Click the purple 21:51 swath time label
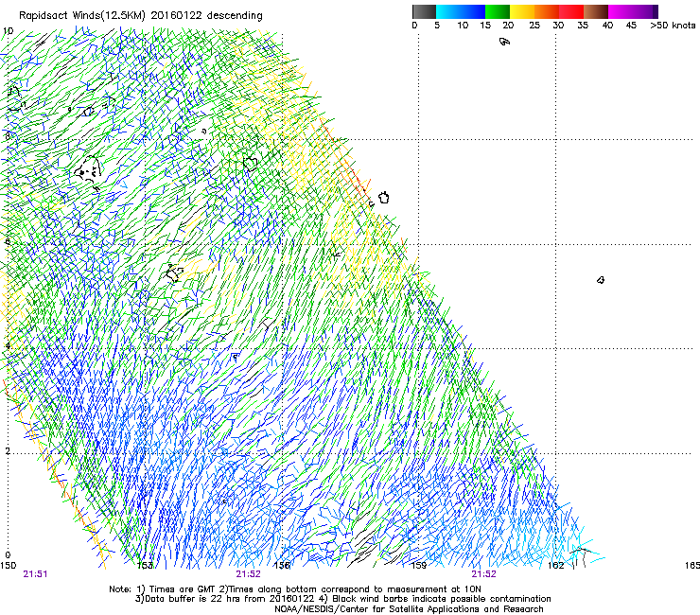Viewport: 700px width, 615px height. click(x=35, y=574)
